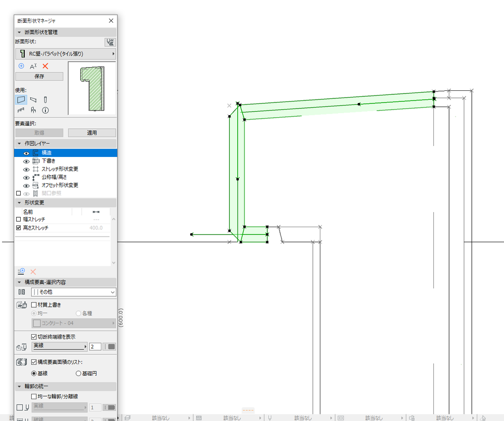
Task: Close the 断面形状マネージャ panel
Action: coord(111,21)
